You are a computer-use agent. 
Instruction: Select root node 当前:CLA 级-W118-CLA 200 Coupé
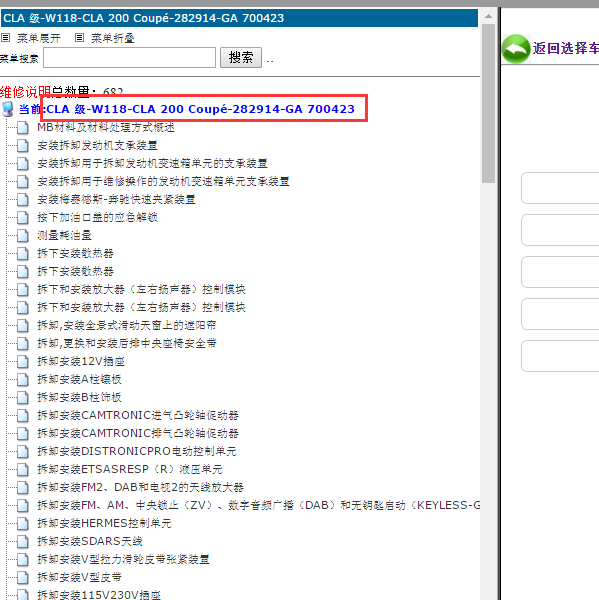click(x=187, y=109)
